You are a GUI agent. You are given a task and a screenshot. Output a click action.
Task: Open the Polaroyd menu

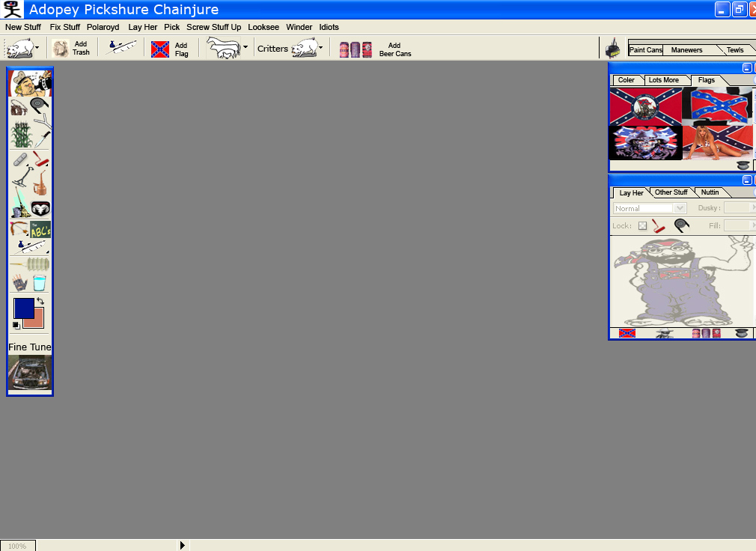pyautogui.click(x=103, y=27)
